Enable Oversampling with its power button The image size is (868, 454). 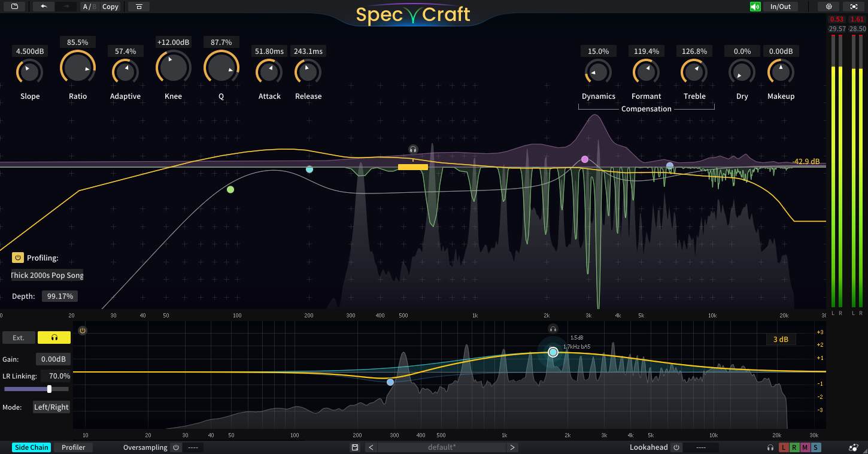pos(175,447)
